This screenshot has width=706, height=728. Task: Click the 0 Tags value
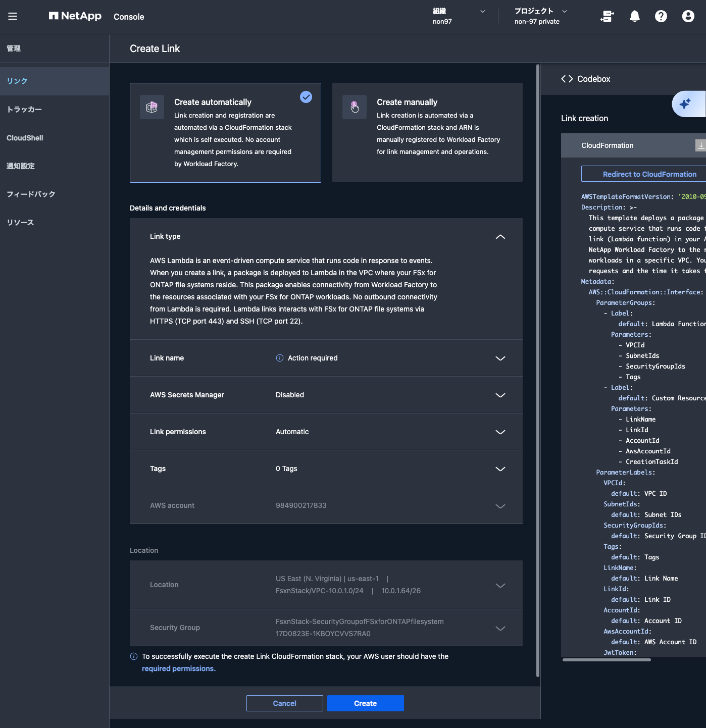pyautogui.click(x=286, y=469)
